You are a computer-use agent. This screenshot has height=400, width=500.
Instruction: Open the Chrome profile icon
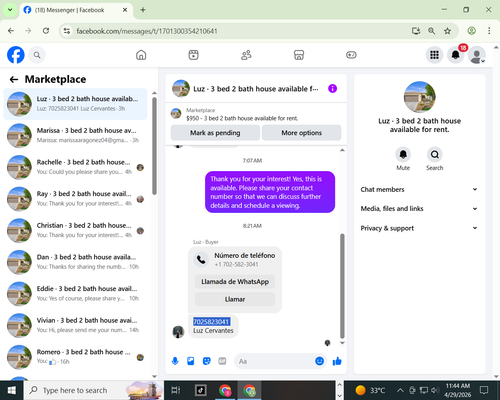coord(471,31)
